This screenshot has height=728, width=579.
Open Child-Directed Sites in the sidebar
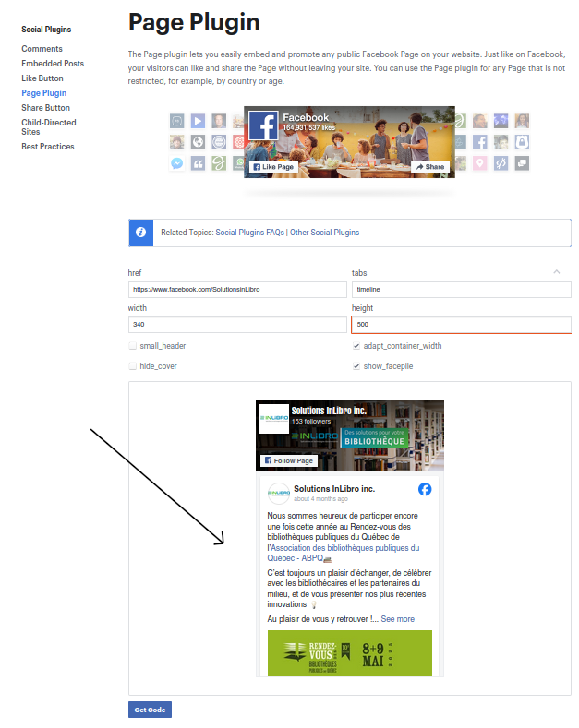[49, 127]
